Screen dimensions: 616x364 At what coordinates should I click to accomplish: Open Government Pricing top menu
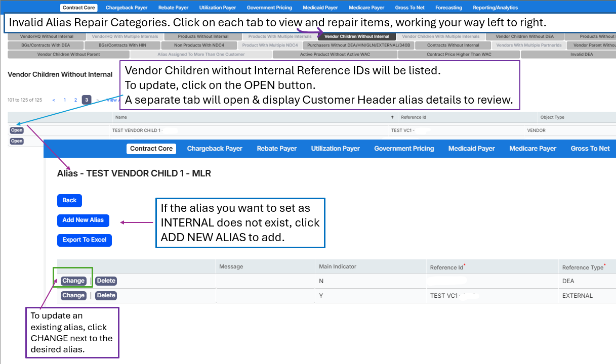point(269,8)
